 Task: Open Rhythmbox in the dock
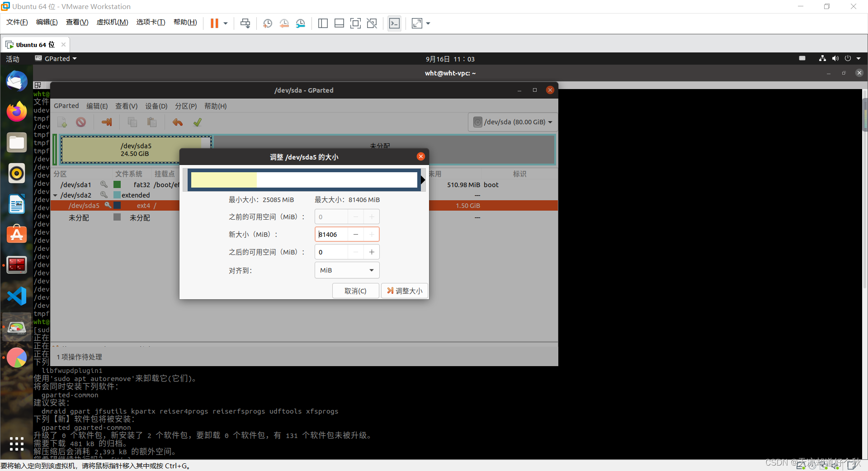pos(17,173)
